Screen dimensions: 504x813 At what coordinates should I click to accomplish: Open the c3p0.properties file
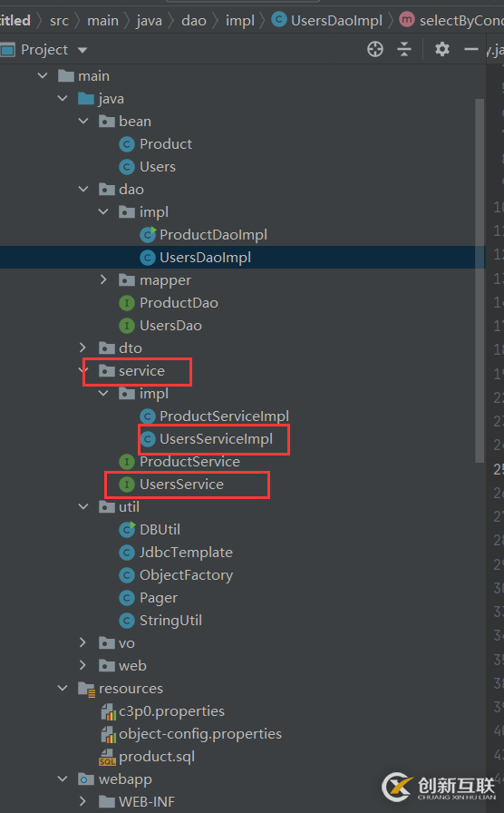pos(171,710)
